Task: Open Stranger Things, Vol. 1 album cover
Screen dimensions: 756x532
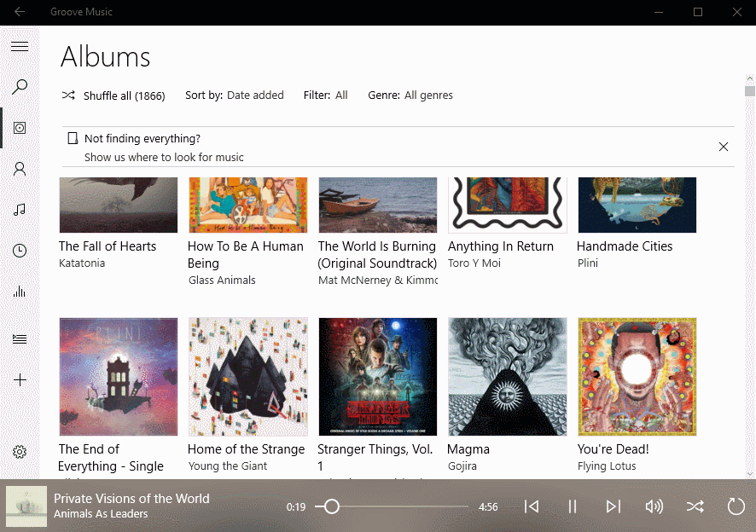Action: click(377, 377)
